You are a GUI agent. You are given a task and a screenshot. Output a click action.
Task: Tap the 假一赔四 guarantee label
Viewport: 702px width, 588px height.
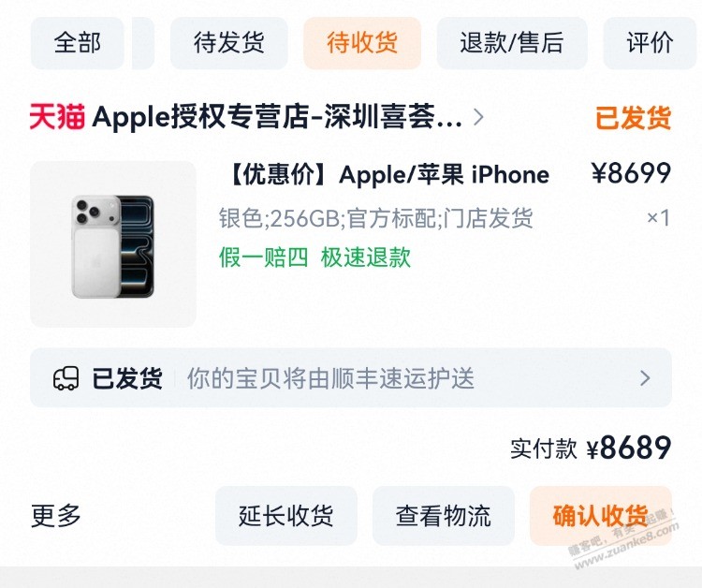(263, 257)
